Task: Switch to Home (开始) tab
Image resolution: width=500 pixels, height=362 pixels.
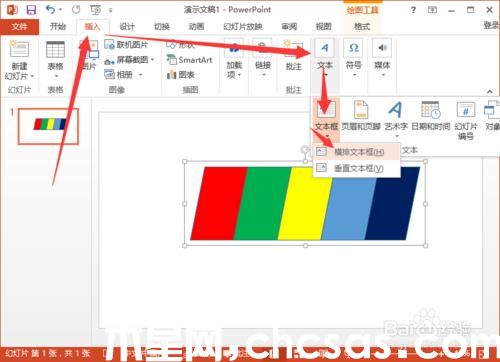Action: point(58,26)
